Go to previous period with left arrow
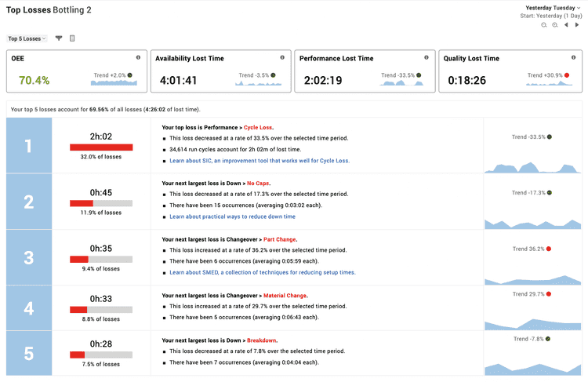 tap(566, 25)
